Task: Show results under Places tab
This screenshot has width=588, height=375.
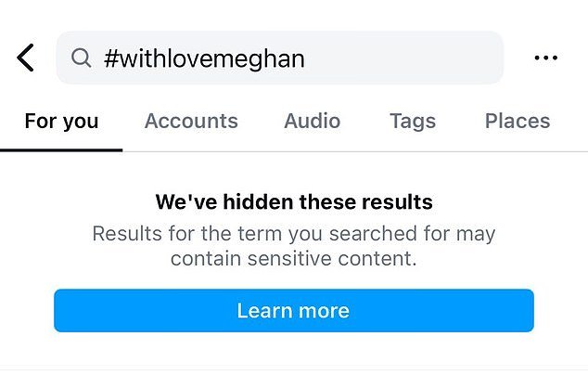Action: 518,121
